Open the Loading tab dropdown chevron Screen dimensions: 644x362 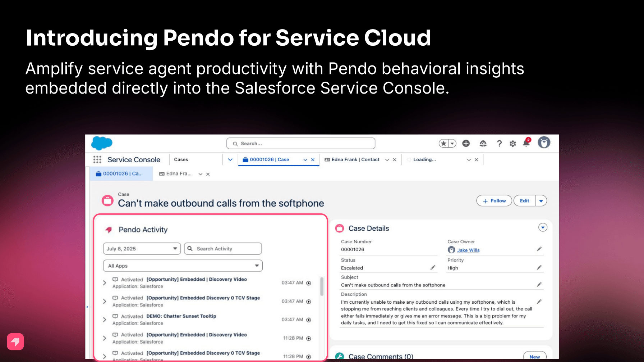469,160
